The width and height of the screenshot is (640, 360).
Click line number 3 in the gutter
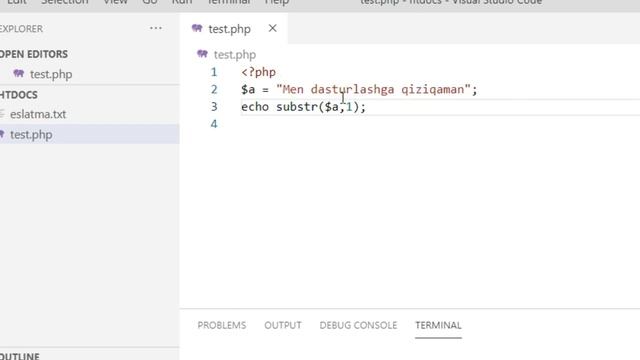click(x=214, y=107)
